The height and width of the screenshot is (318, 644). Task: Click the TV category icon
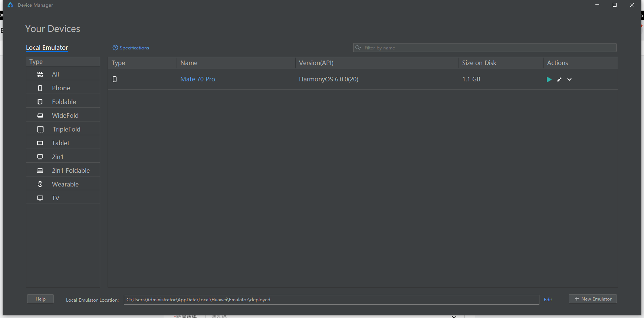click(x=40, y=198)
